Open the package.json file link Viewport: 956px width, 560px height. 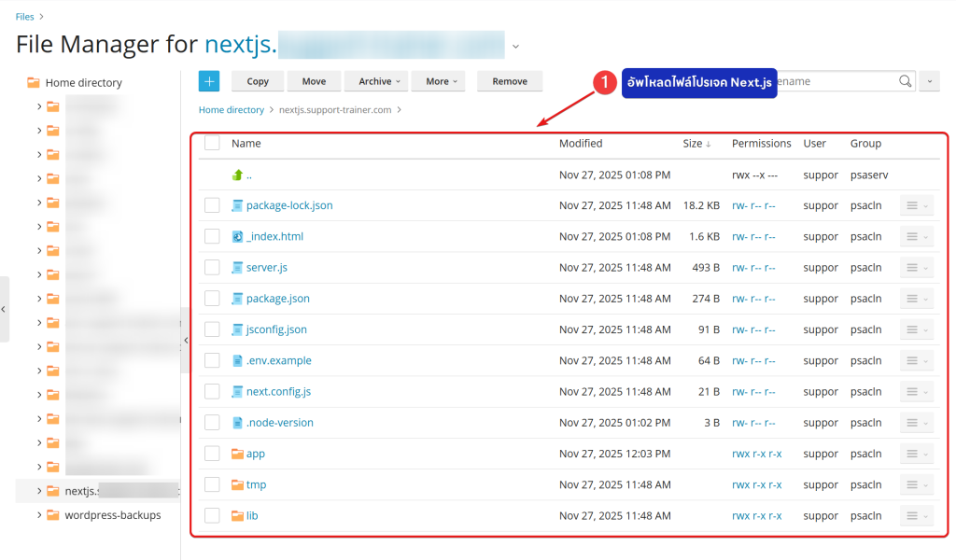click(277, 299)
